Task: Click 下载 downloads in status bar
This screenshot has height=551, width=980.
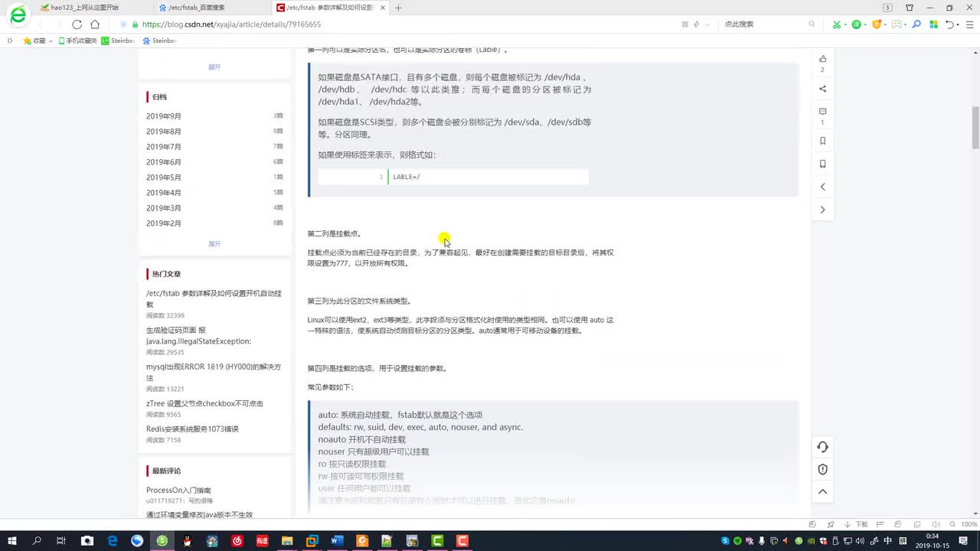Action: 857,524
